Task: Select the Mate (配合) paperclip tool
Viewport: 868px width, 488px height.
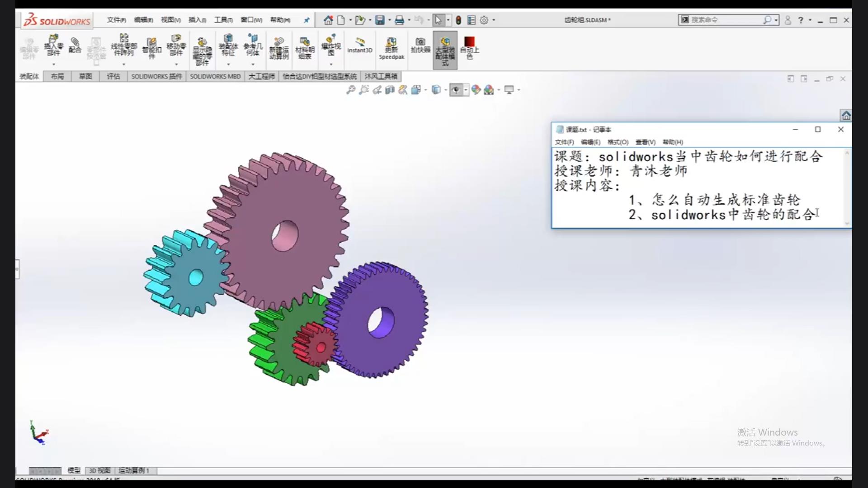Action: click(75, 45)
